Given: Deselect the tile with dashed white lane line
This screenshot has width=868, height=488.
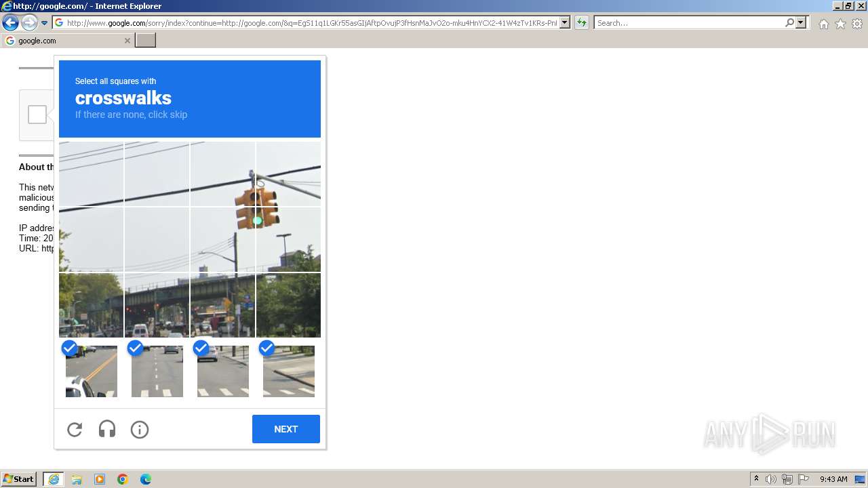Looking at the screenshot, I should 157,371.
